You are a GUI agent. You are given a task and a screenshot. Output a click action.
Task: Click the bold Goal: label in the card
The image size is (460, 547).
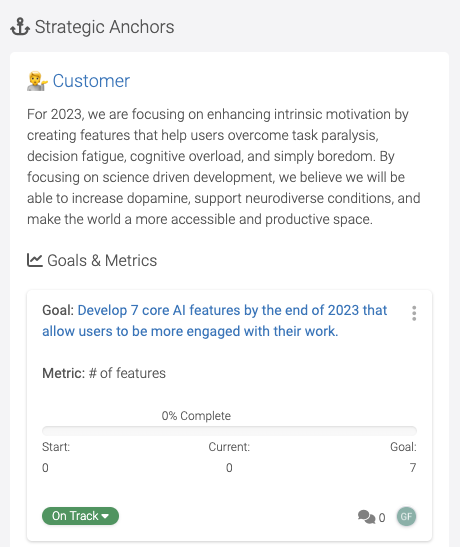tap(58, 310)
